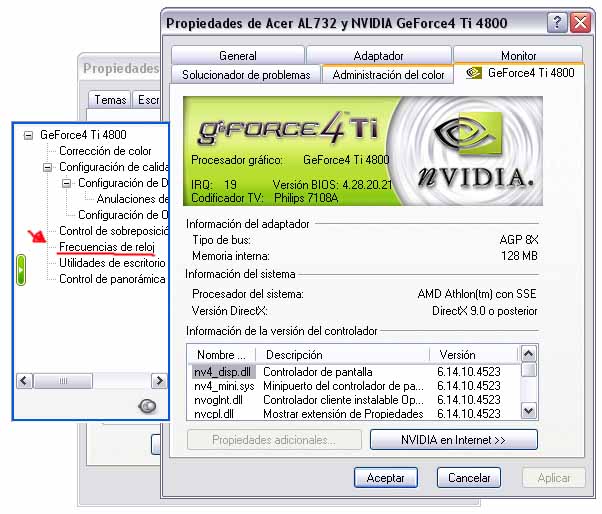Click the NVIDIA icon on GeForce4 tab
Viewport: 602px width, 514px height.
(473, 73)
